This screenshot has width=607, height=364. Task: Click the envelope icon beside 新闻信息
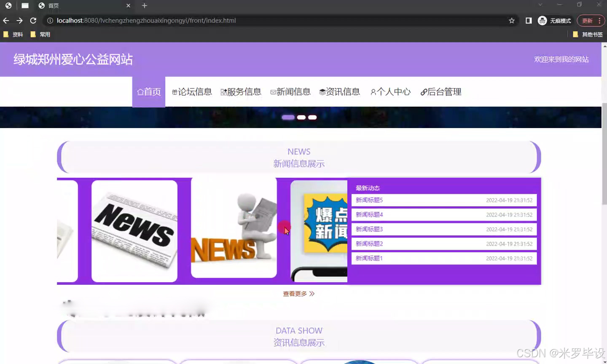[x=273, y=91]
